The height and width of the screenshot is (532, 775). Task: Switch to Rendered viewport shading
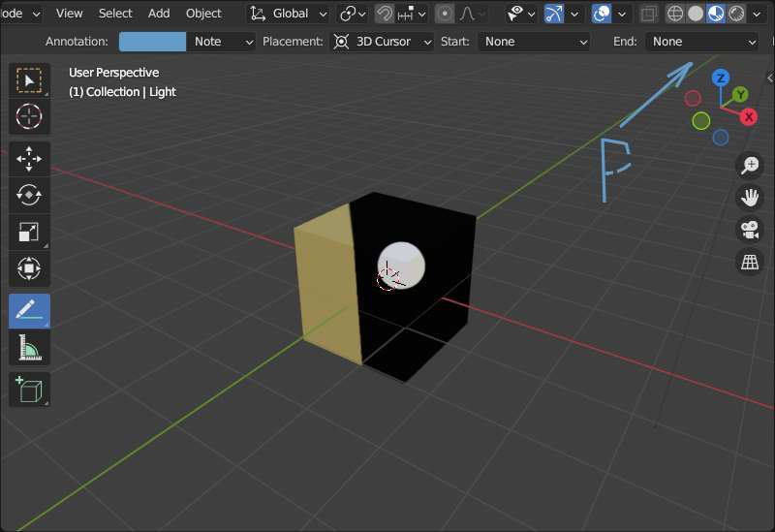[736, 14]
